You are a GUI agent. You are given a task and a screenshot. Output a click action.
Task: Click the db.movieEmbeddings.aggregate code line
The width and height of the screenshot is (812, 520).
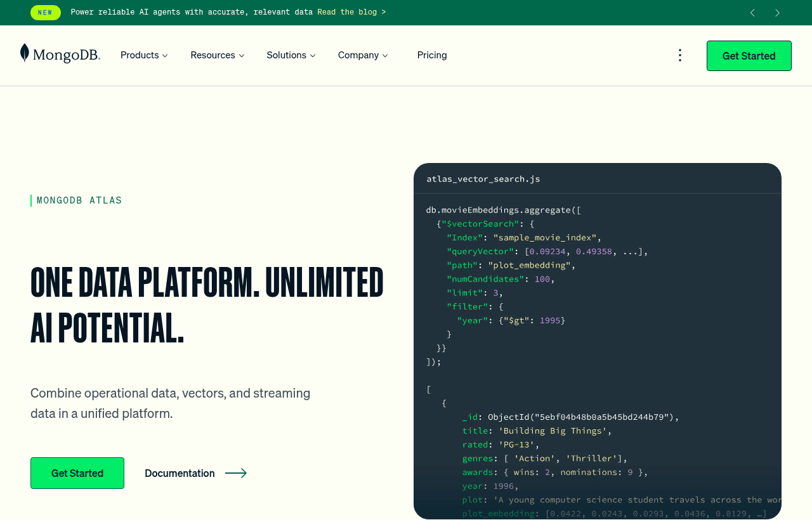pyautogui.click(x=504, y=210)
